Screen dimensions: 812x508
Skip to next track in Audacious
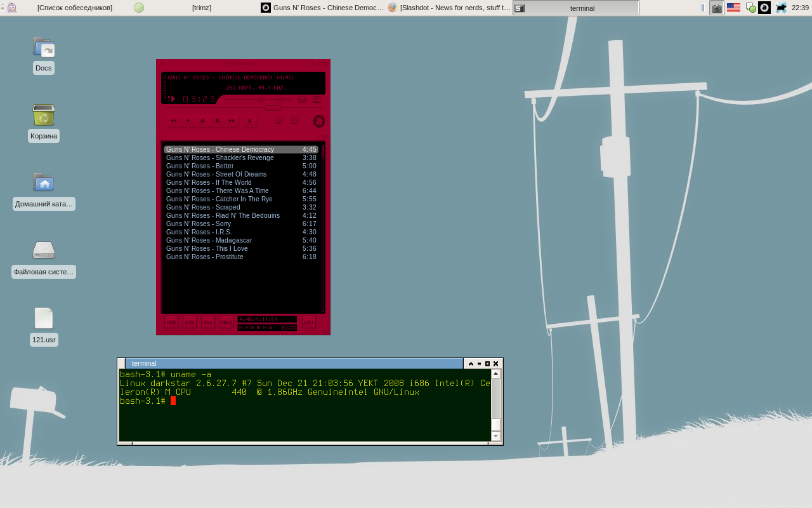point(232,121)
